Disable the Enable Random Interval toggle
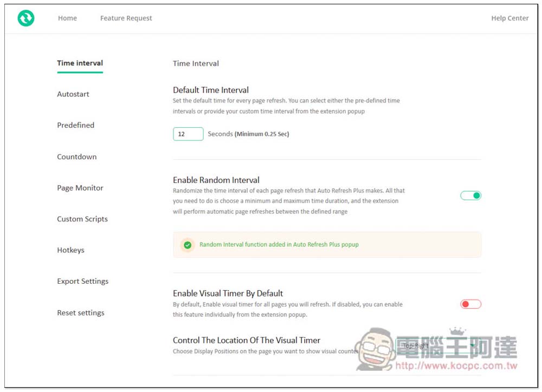 tap(470, 196)
